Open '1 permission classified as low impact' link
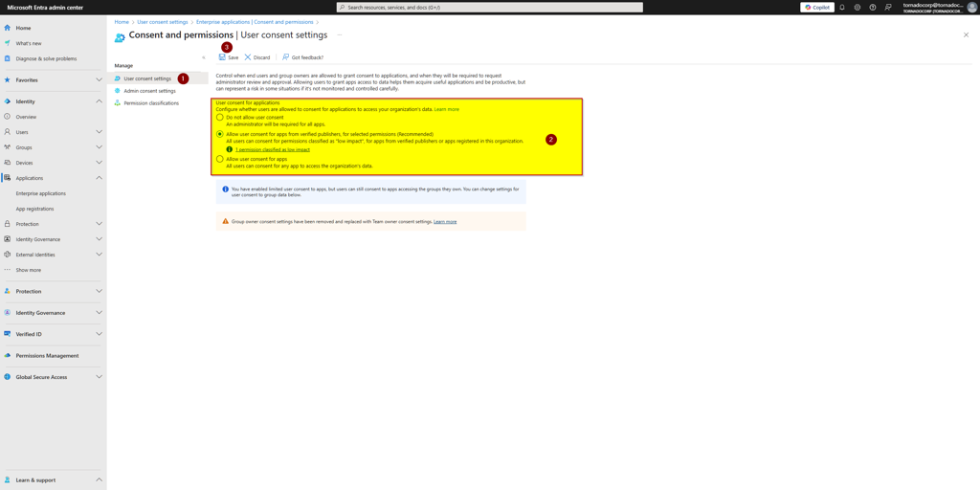Viewport: 980px width, 490px height. [273, 149]
